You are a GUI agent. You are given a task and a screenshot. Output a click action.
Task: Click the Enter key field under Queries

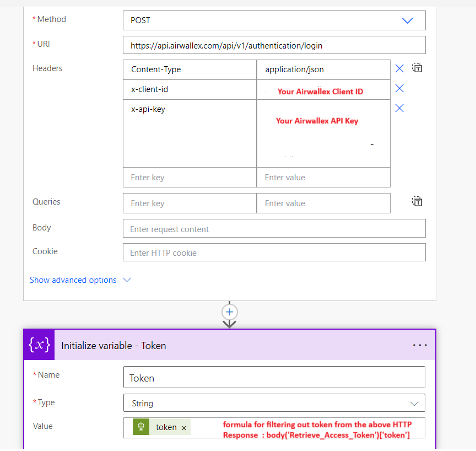190,203
